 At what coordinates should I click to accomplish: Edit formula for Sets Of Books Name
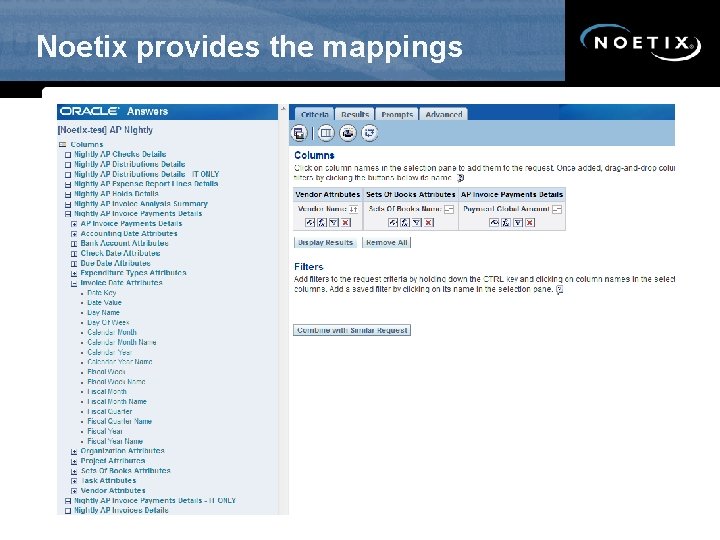405,223
